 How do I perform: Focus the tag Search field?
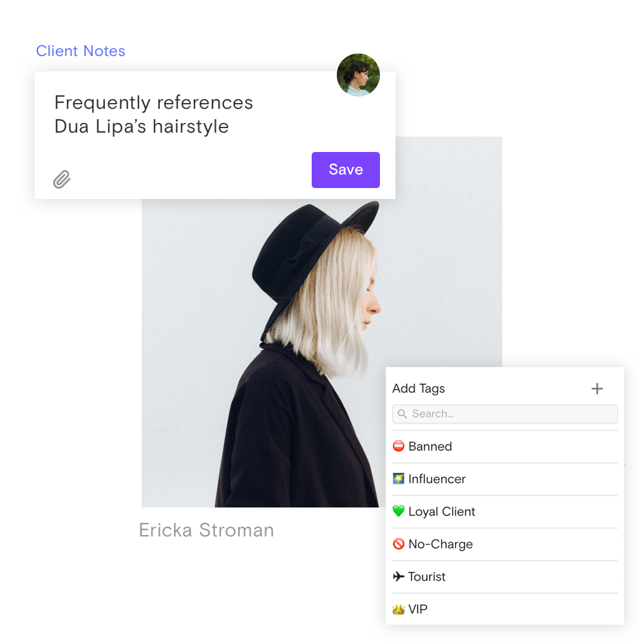click(x=505, y=413)
